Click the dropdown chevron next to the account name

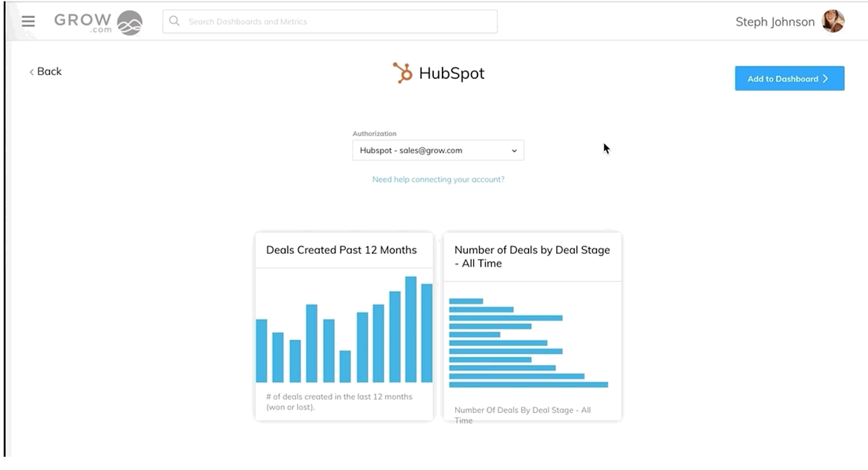514,150
